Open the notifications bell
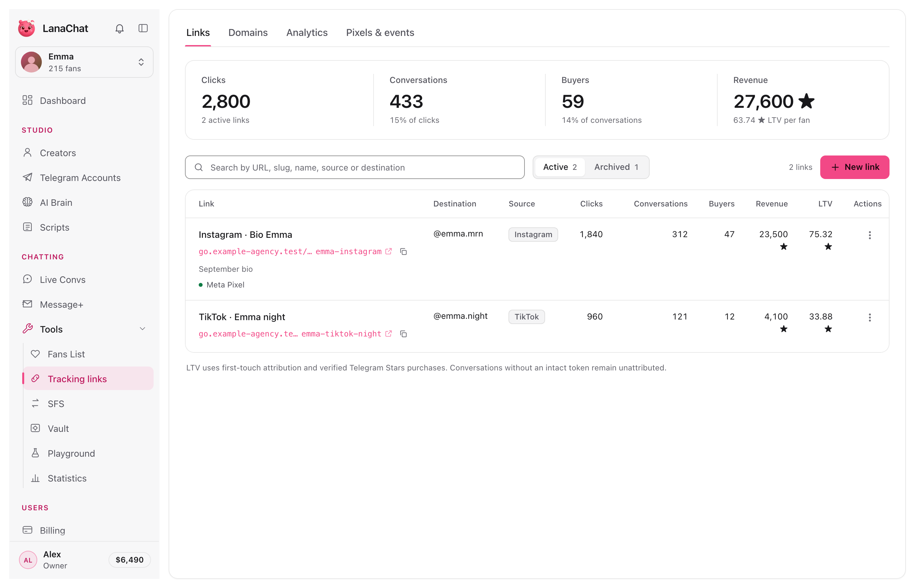 click(120, 29)
